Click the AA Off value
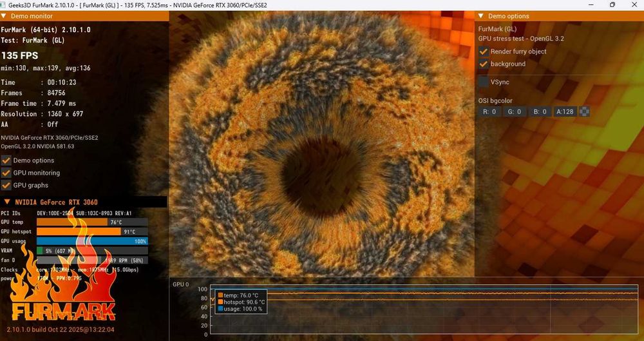This screenshot has width=644, height=341. point(53,124)
